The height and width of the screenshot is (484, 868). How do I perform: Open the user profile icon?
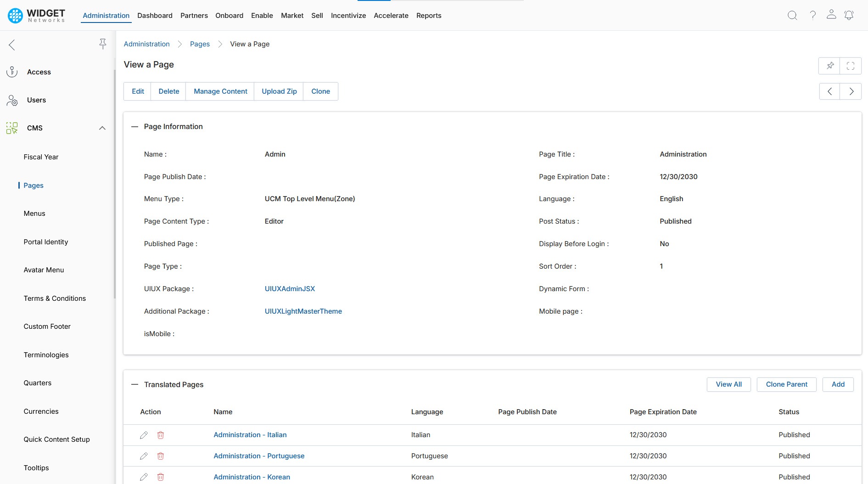831,15
